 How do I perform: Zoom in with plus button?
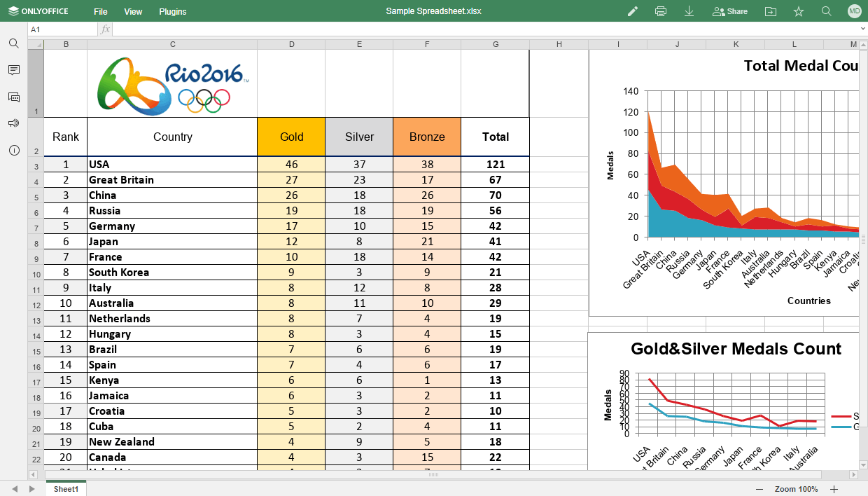point(834,489)
